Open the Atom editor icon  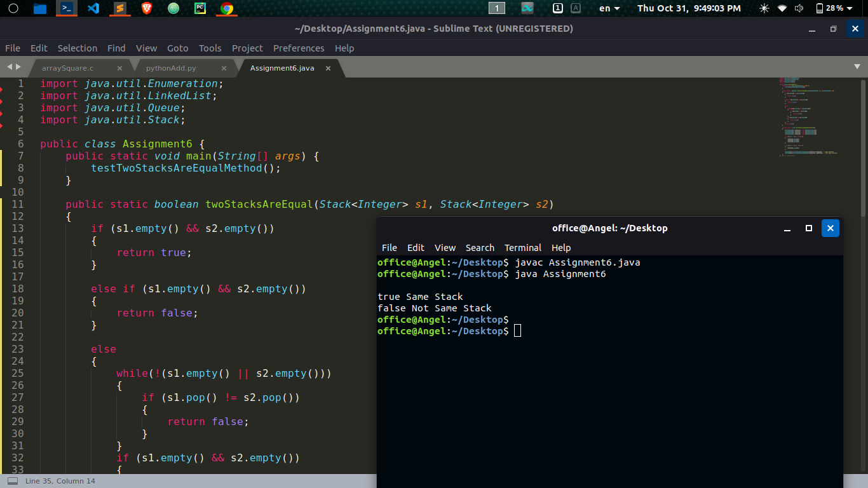(x=173, y=8)
